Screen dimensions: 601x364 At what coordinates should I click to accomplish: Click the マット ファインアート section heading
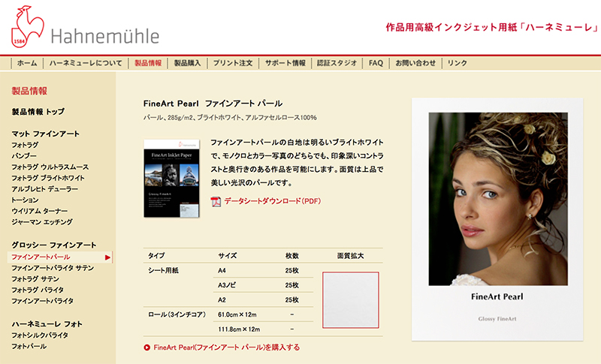pyautogui.click(x=46, y=134)
